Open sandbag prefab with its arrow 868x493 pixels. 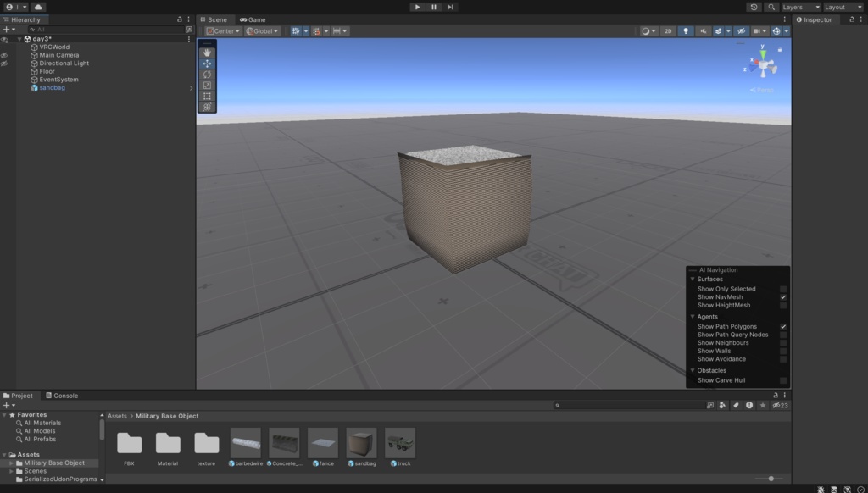pyautogui.click(x=191, y=88)
